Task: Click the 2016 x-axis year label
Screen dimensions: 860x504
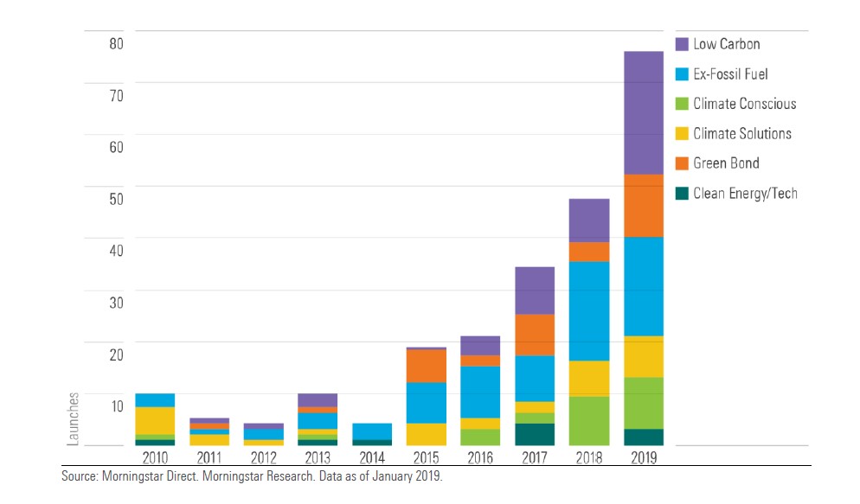Action: point(479,456)
